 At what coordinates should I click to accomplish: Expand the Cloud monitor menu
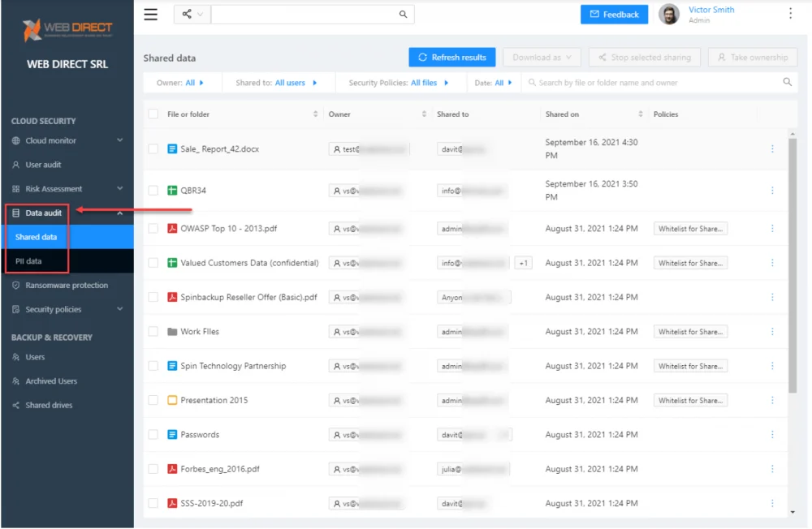tap(67, 140)
